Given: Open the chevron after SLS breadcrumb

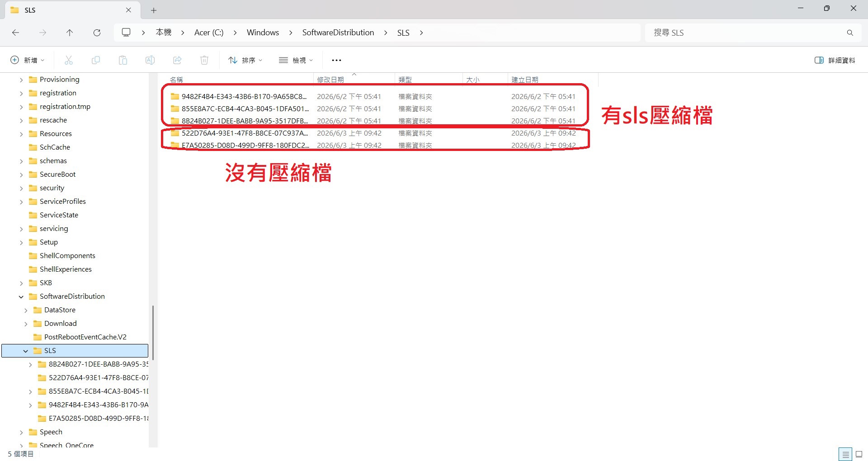Looking at the screenshot, I should tap(421, 33).
